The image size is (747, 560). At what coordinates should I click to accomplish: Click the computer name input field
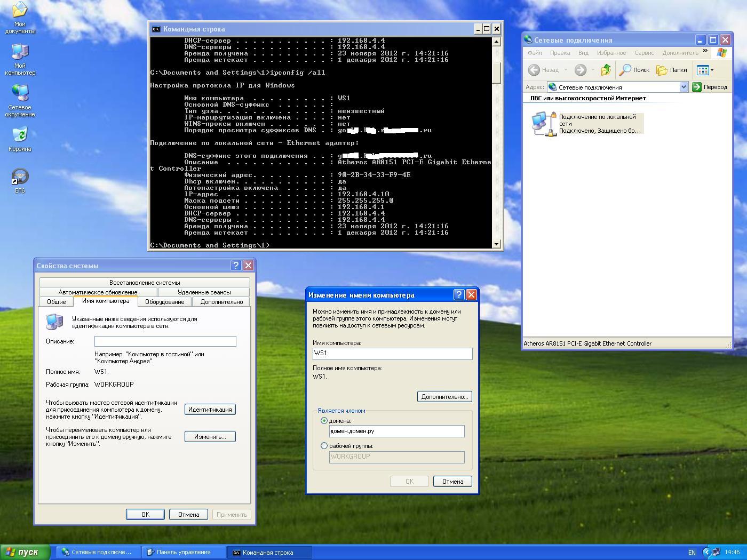pyautogui.click(x=392, y=354)
